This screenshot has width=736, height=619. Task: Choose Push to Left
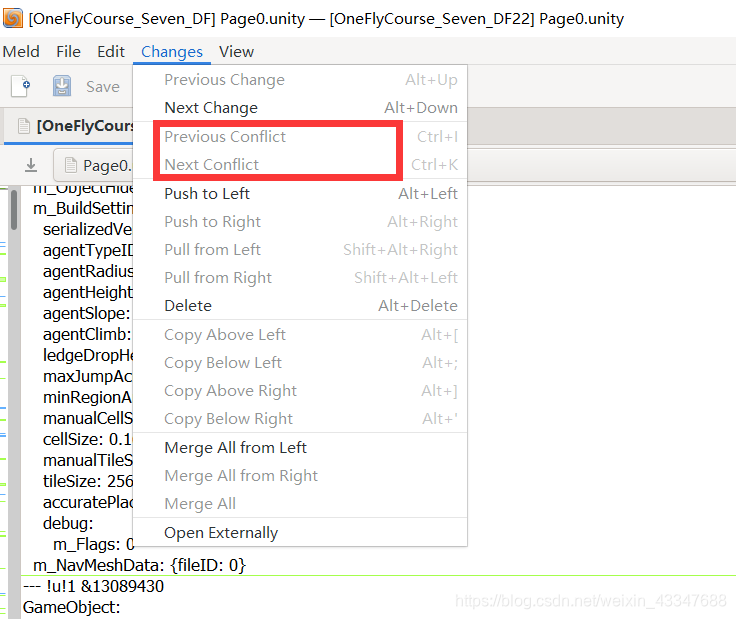[300, 193]
